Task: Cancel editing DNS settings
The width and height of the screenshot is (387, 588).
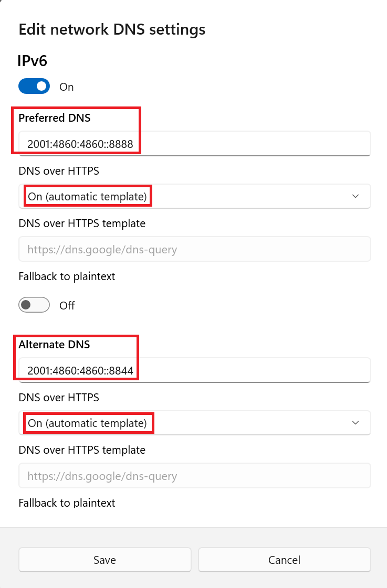Action: point(284,560)
